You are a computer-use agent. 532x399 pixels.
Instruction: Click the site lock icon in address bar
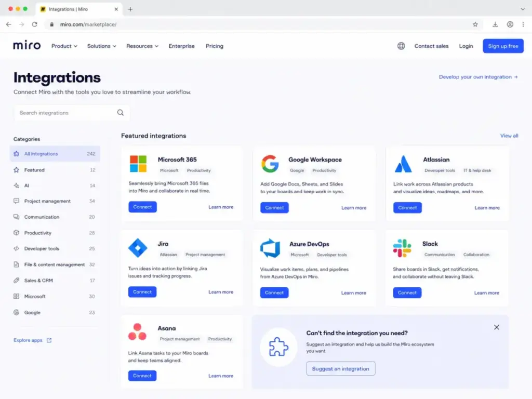pyautogui.click(x=51, y=24)
